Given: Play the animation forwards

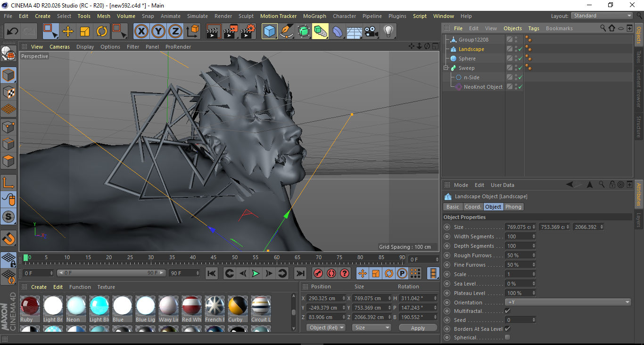Looking at the screenshot, I should (x=256, y=273).
